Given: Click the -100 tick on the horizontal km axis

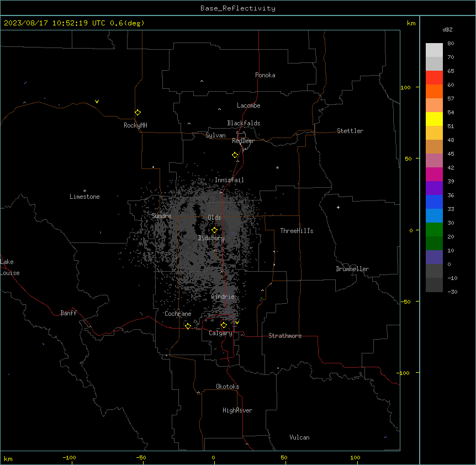Looking at the screenshot, I should 69,458.
